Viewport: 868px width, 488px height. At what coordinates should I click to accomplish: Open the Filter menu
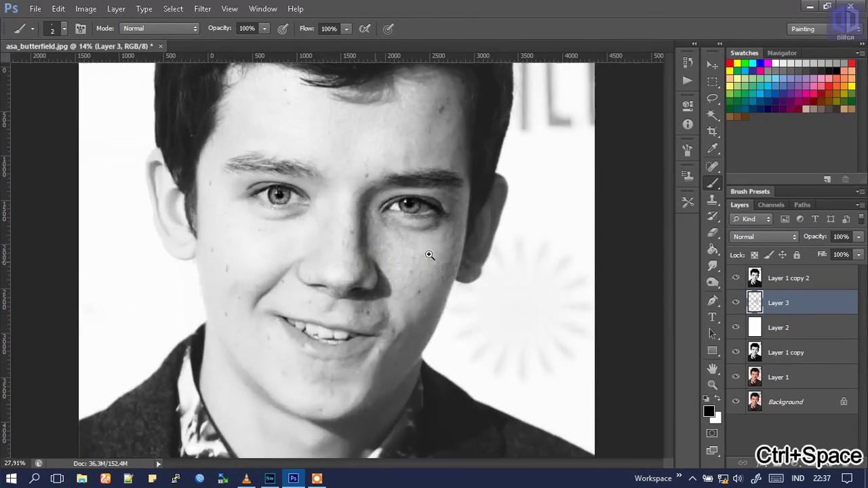(202, 9)
